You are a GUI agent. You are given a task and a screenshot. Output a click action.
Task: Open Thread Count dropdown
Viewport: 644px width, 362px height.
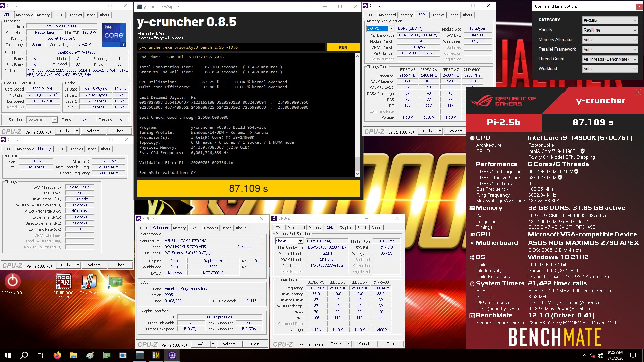tap(610, 59)
